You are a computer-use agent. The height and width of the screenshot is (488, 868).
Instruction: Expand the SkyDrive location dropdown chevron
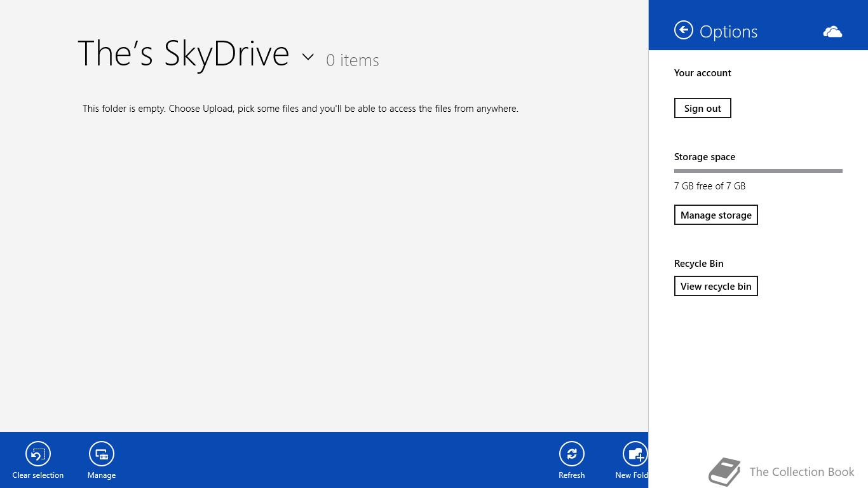[x=308, y=57]
